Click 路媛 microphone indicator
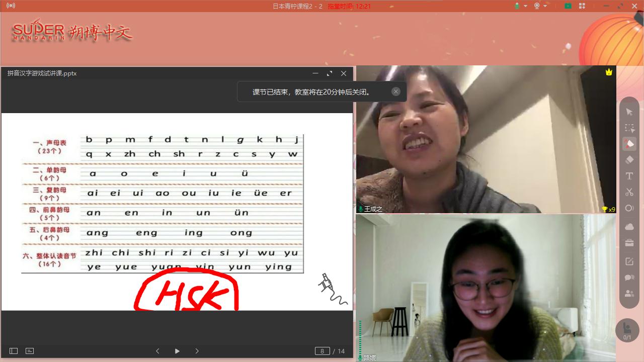Screen dimensions: 644x362 pos(360,357)
